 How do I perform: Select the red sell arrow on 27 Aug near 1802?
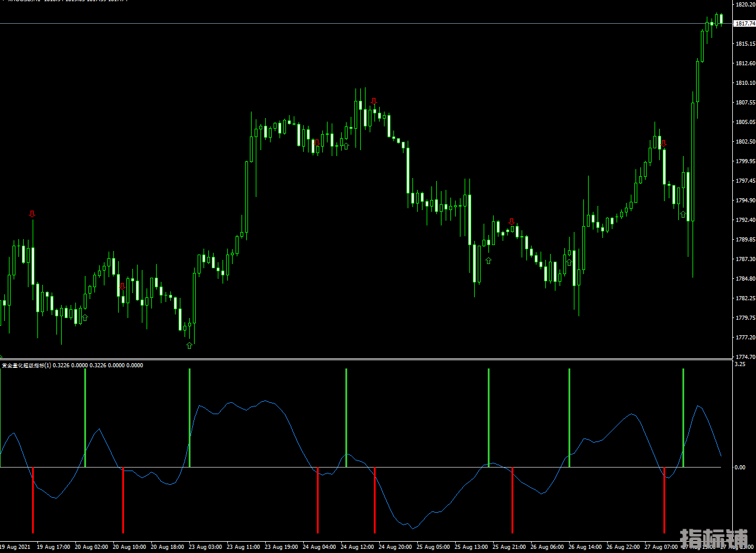click(x=663, y=143)
